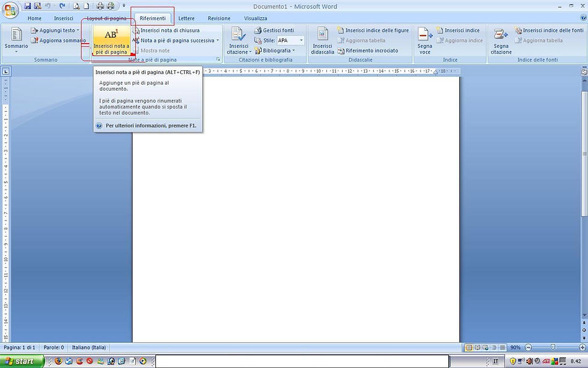Click the Redo arrow in quick access toolbar

(62, 6)
